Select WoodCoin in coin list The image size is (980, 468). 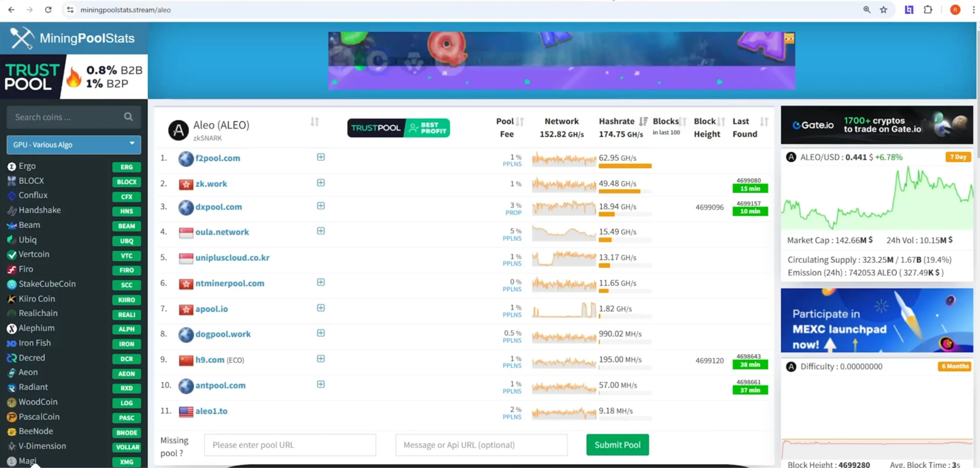[38, 402]
